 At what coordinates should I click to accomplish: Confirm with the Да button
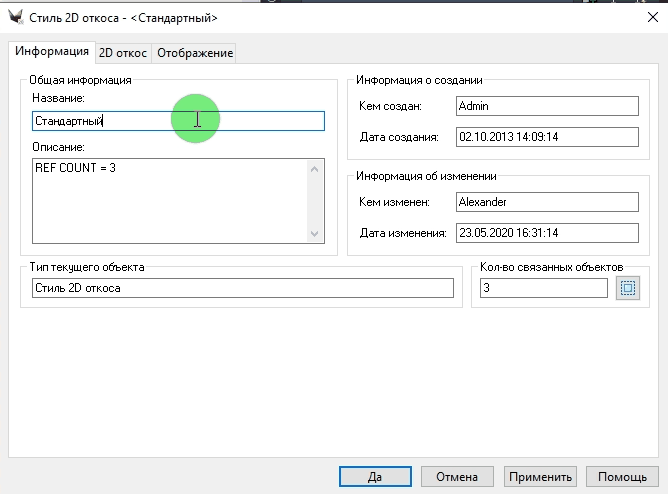point(375,477)
